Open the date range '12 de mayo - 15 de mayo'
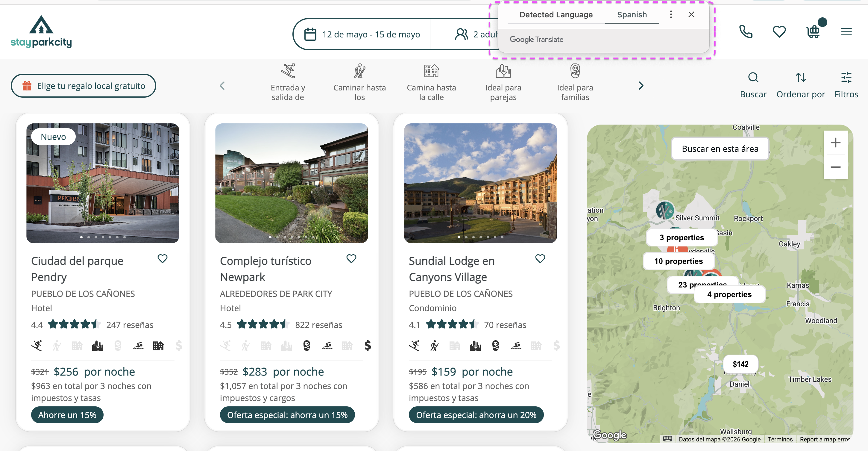Image resolution: width=868 pixels, height=451 pixels. point(362,34)
